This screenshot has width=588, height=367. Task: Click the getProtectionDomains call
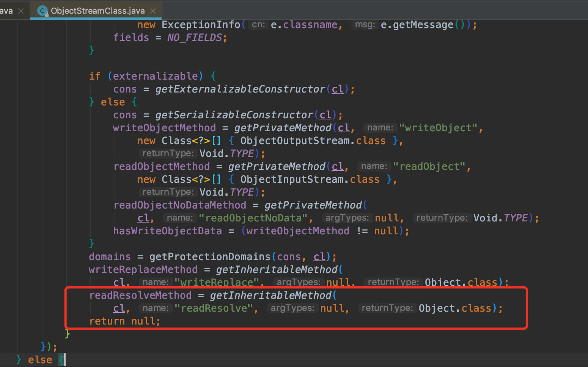coord(210,257)
